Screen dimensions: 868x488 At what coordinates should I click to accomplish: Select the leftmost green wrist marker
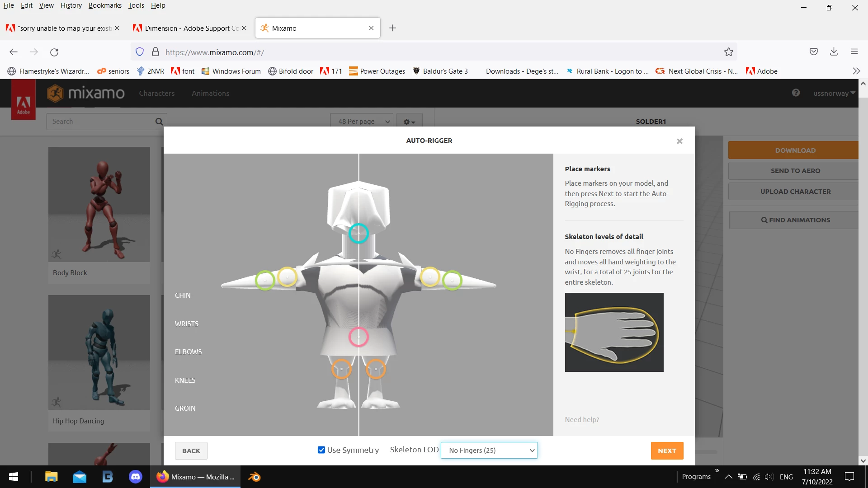pyautogui.click(x=265, y=281)
